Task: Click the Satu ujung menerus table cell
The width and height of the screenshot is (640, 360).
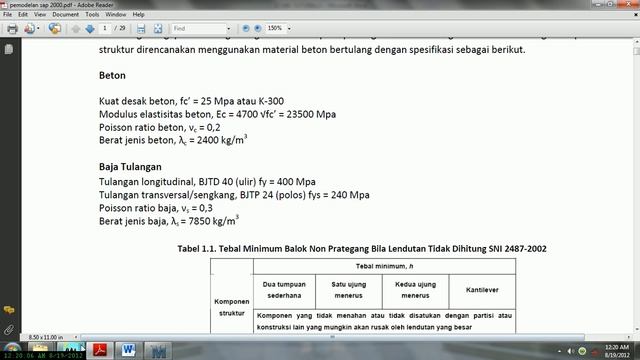Action: (349, 290)
